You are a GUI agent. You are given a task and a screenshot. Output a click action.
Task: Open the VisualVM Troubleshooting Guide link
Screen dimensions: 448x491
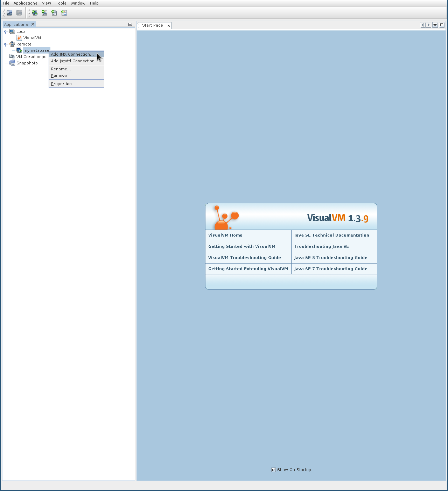pos(244,258)
